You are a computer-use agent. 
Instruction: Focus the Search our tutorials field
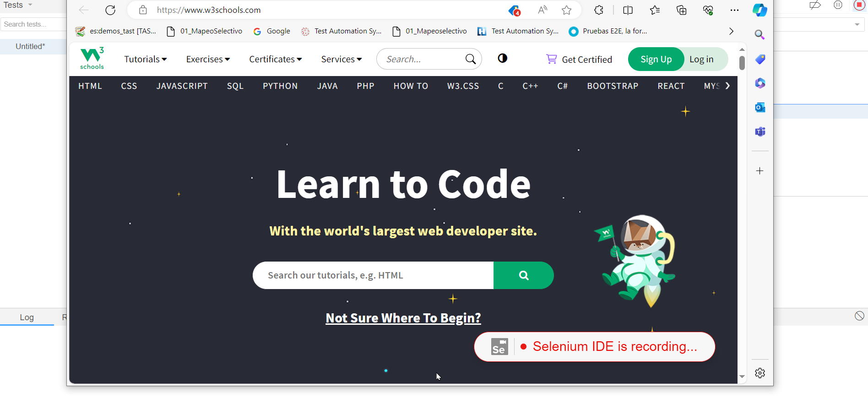point(373,275)
